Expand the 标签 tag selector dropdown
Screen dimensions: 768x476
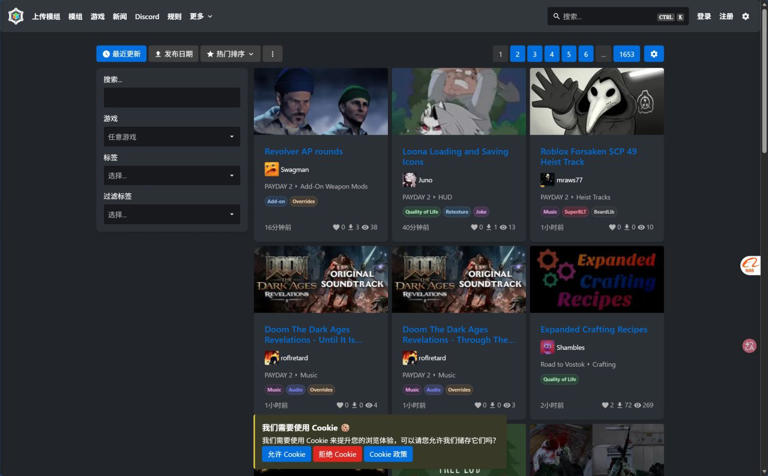coord(172,175)
